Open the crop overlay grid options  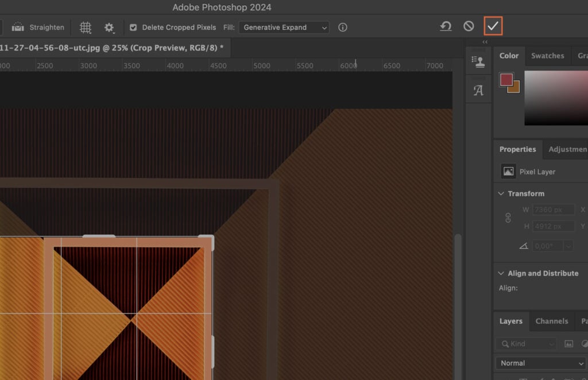(x=85, y=27)
